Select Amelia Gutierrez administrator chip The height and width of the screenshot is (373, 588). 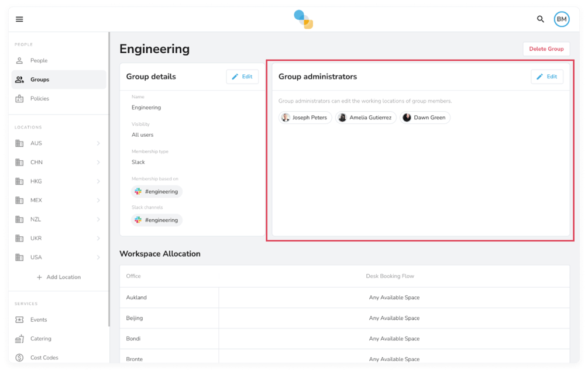coord(365,117)
